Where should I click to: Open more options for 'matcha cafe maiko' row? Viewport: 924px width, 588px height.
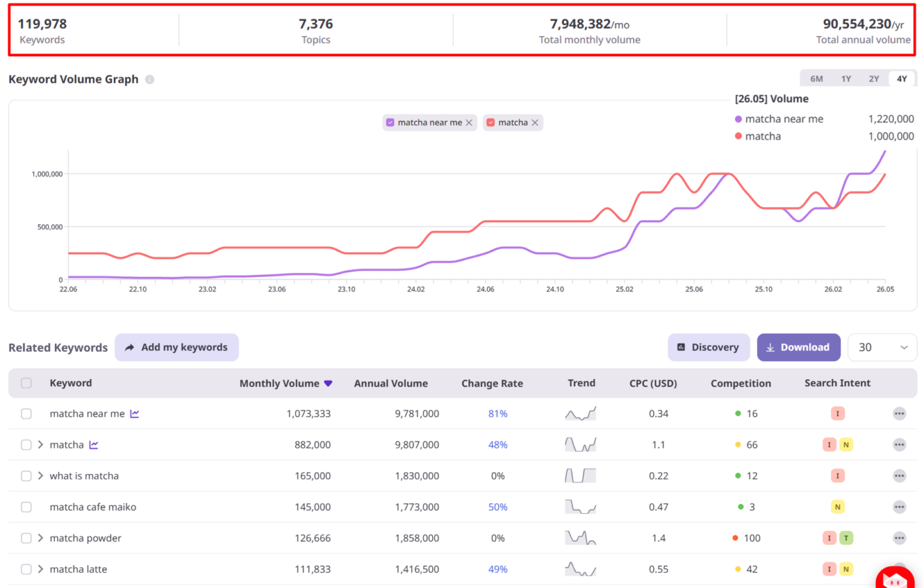[x=900, y=507]
